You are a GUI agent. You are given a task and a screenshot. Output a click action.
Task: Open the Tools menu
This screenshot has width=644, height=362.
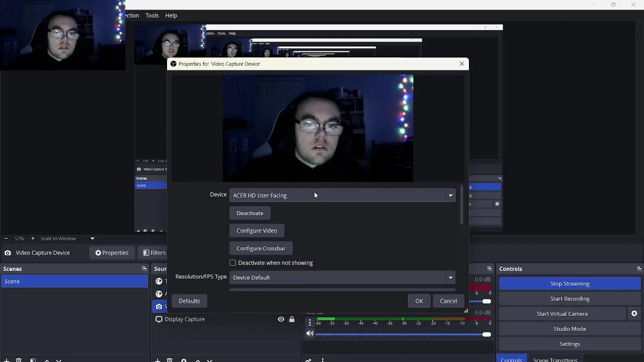click(152, 16)
